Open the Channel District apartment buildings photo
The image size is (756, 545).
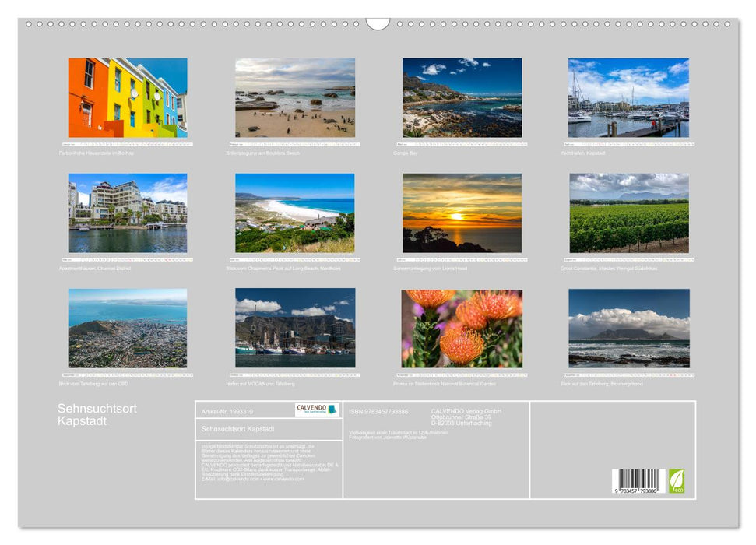point(128,213)
